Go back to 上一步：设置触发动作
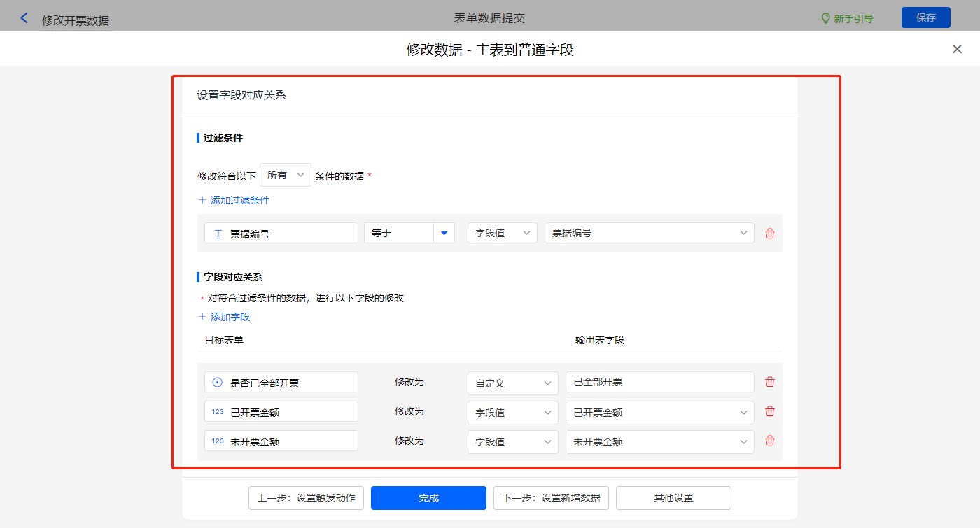The height and width of the screenshot is (528, 980). [x=306, y=498]
